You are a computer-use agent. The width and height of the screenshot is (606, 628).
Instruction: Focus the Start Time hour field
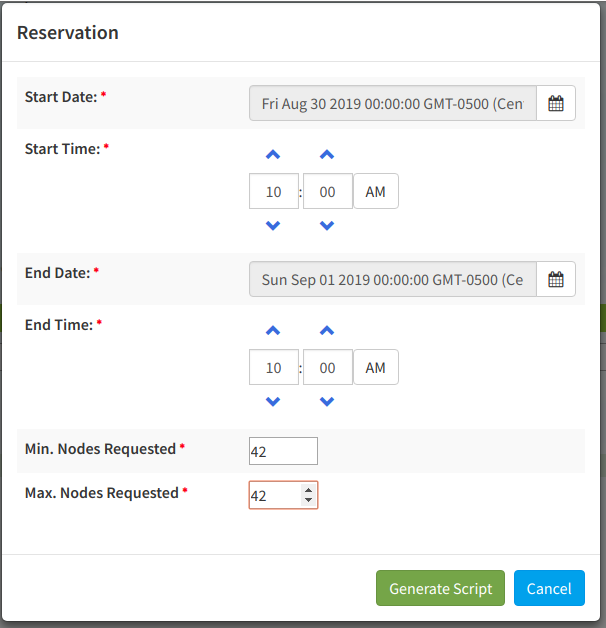pyautogui.click(x=273, y=191)
